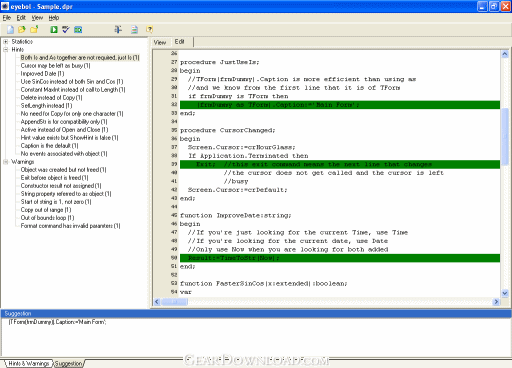Select warning 'Constructor result not assigned'
The image size is (512, 368).
pos(61,186)
